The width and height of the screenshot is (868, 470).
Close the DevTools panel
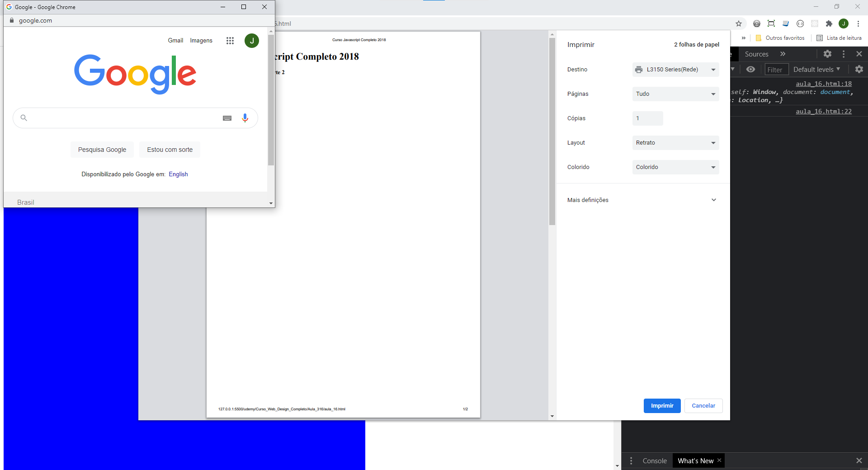859,54
